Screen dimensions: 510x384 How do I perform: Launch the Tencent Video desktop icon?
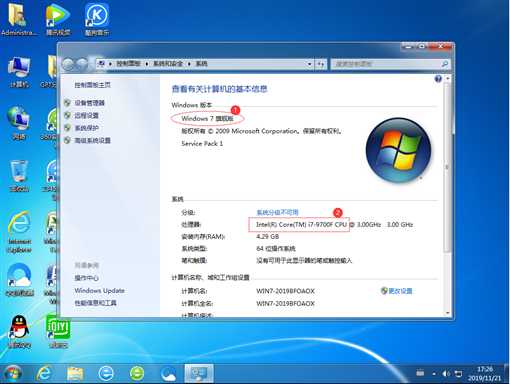click(58, 18)
